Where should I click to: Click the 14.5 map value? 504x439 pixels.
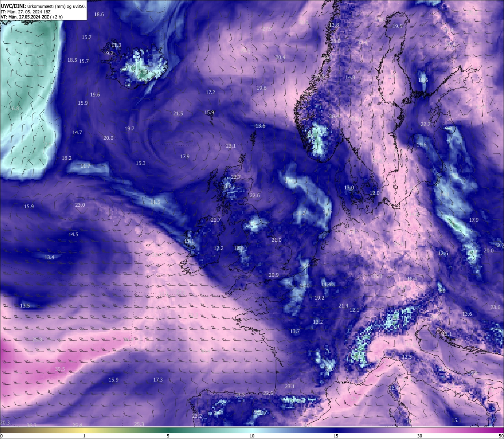73,235
